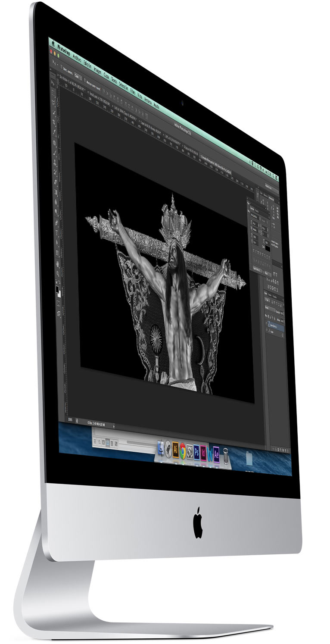
Task: Open the Apple menu
Action: pos(53,44)
